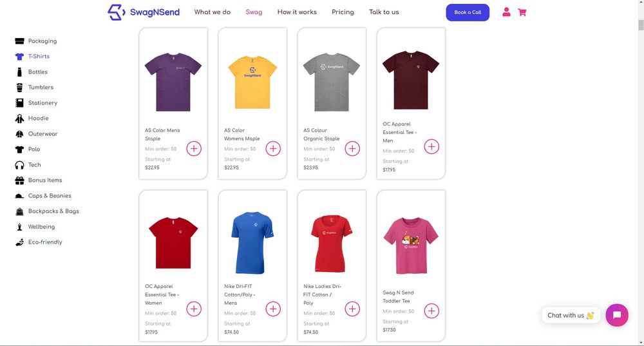Click the Bonus Items gift icon

click(x=19, y=180)
